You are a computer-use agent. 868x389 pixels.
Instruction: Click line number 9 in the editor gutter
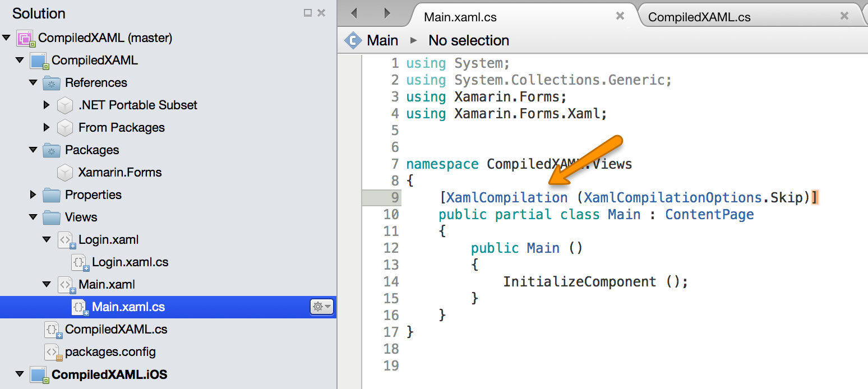[x=396, y=197]
